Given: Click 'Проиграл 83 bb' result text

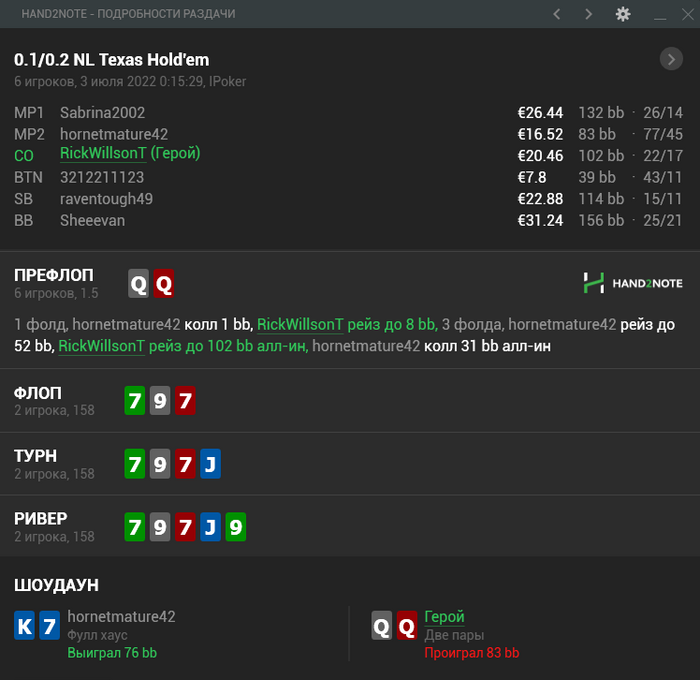Looking at the screenshot, I should [471, 653].
